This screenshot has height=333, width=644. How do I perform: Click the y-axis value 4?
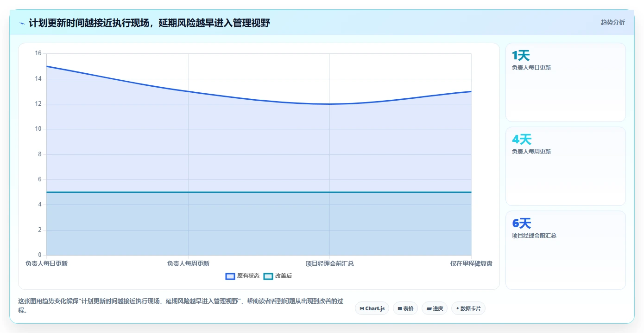[x=39, y=205]
